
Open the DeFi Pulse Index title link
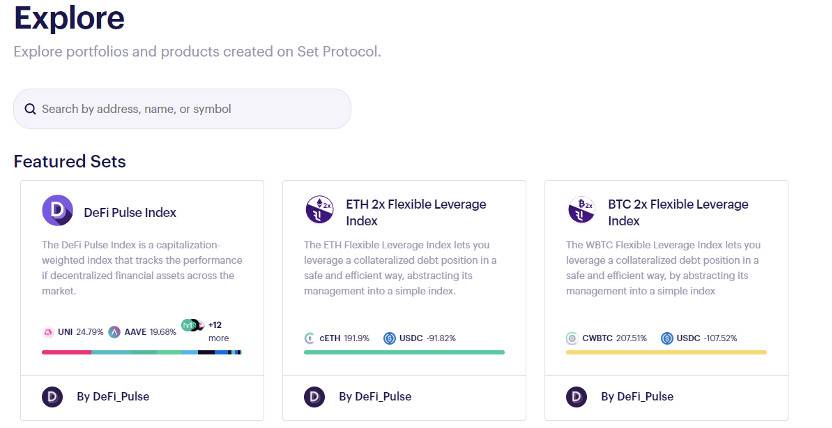click(x=130, y=213)
